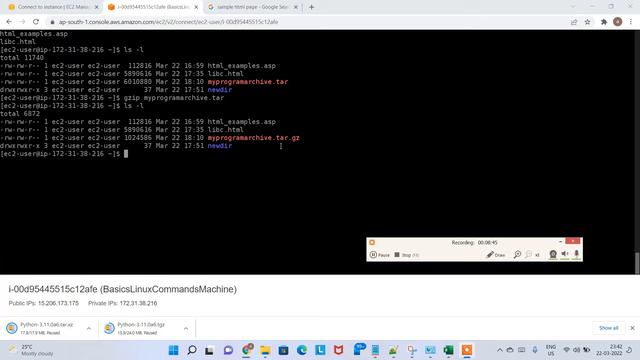This screenshot has width=640, height=360.
Task: Open Windows Search from taskbar
Action: tap(191, 350)
